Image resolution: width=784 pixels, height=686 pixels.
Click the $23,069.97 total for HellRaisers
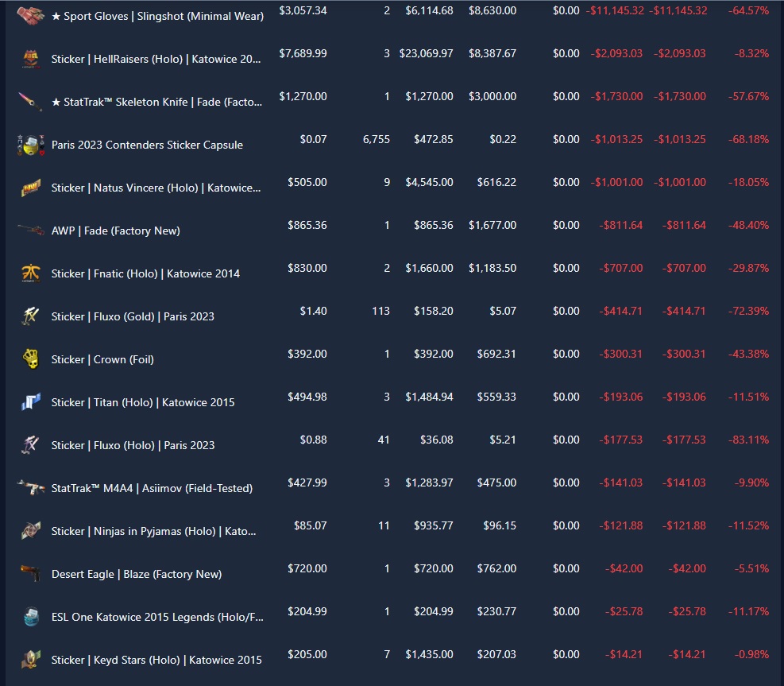tap(426, 53)
